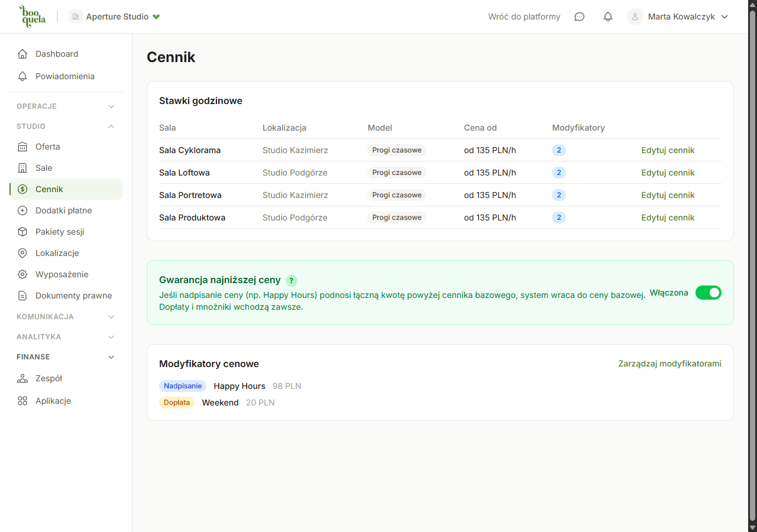Click the Pakiety sesji box icon
757x532 pixels.
(22, 232)
